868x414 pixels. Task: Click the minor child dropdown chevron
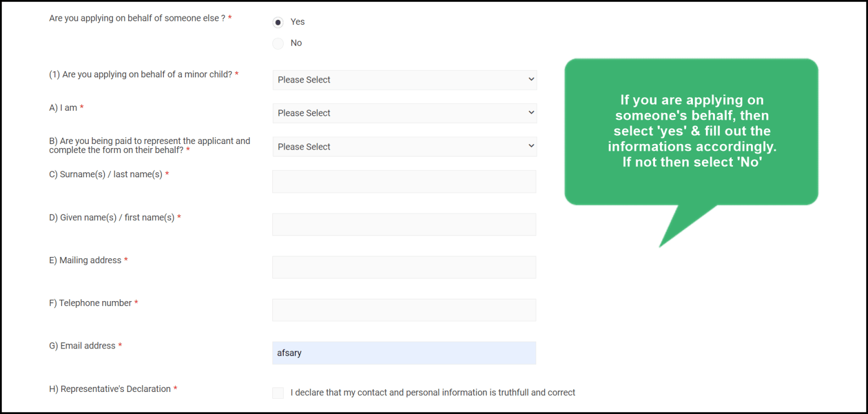tap(531, 80)
